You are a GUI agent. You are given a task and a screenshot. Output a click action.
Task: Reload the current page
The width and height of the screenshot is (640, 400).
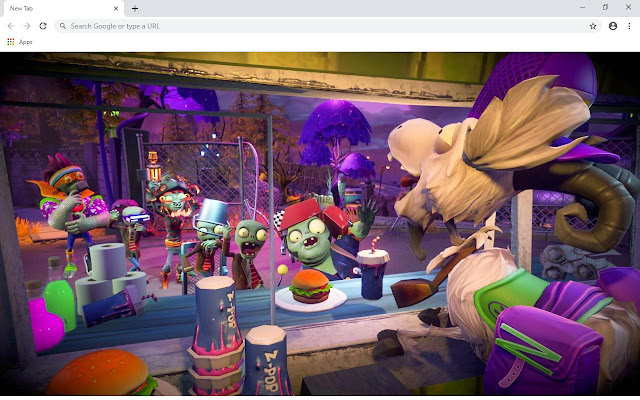pyautogui.click(x=43, y=26)
